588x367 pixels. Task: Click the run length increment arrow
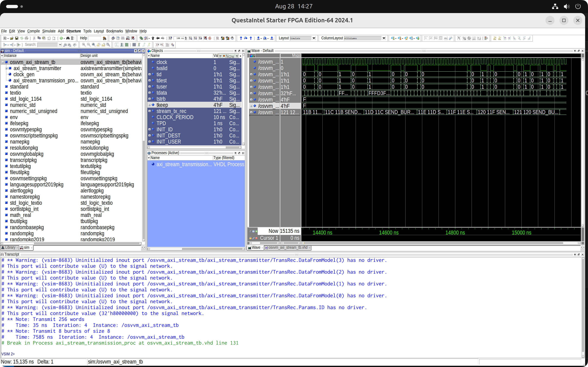186,37
